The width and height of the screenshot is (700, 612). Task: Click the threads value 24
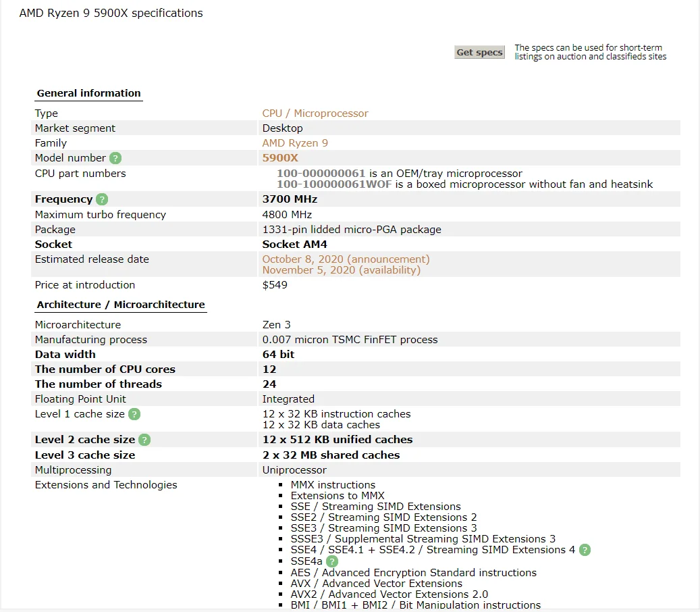click(269, 384)
